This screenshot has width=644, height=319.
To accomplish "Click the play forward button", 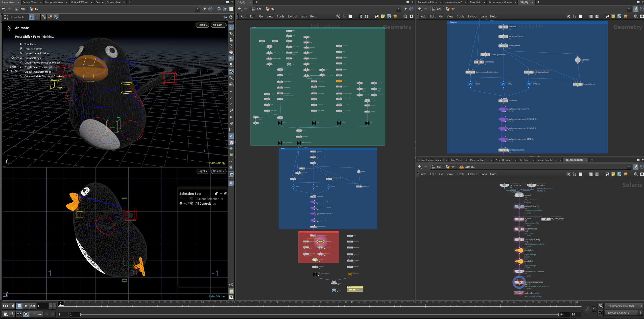I will tap(26, 306).
